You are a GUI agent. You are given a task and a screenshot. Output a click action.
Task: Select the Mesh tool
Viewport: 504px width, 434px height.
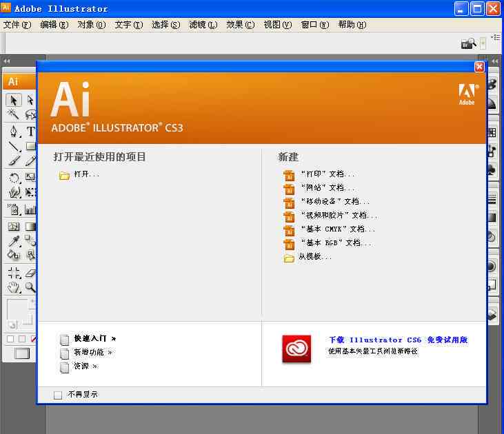point(14,227)
